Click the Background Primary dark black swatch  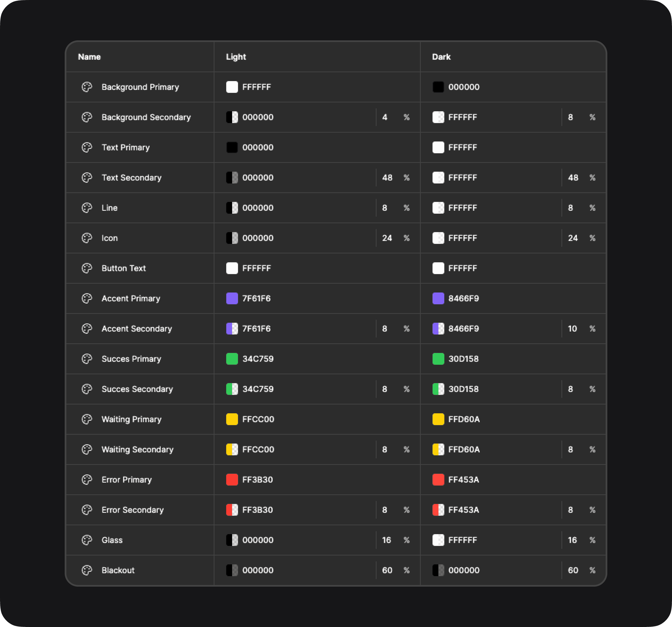point(438,87)
